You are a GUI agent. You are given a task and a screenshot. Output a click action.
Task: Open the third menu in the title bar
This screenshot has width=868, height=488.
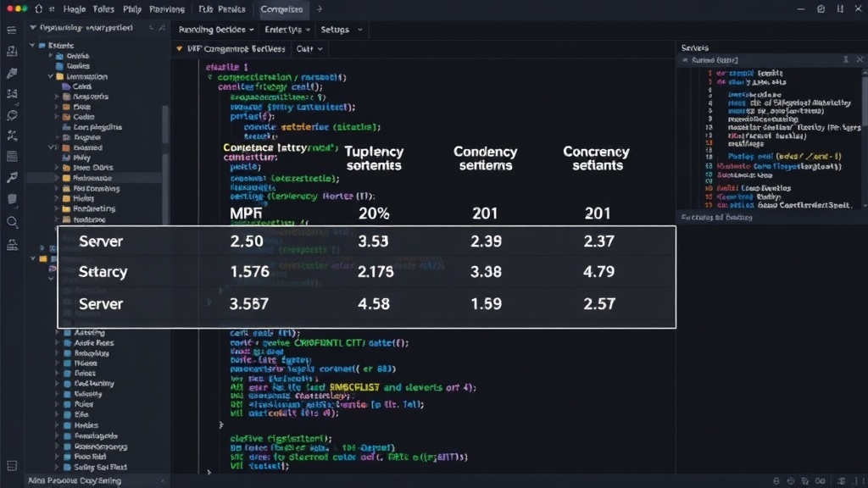pyautogui.click(x=131, y=8)
